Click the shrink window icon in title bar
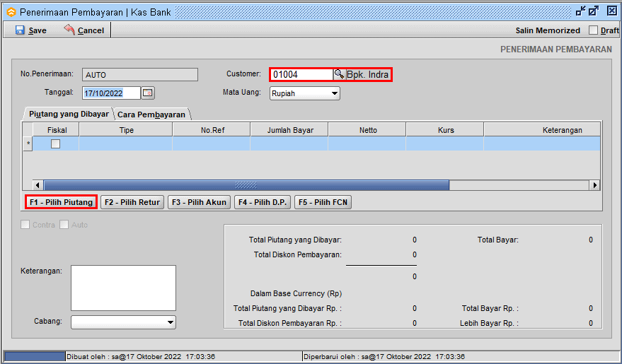The width and height of the screenshot is (622, 364). (x=581, y=11)
